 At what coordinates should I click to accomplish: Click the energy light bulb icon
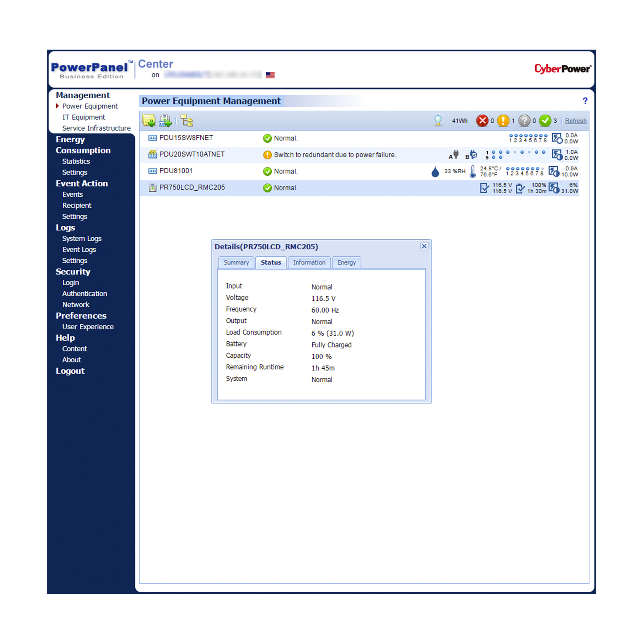438,121
